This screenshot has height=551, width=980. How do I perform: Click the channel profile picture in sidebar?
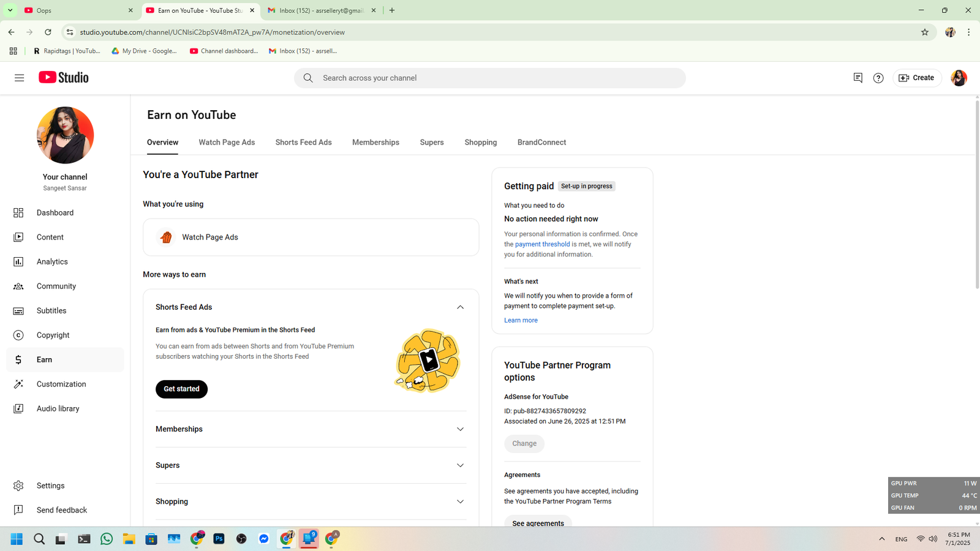point(65,135)
